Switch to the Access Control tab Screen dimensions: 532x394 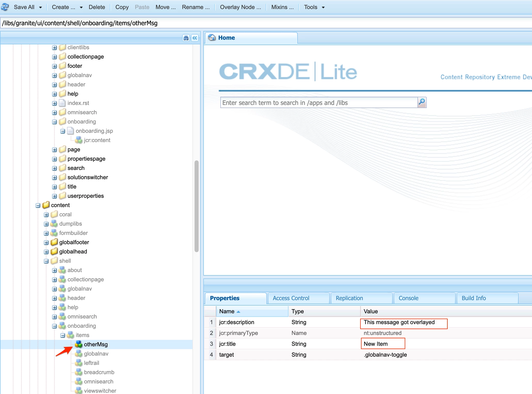click(291, 298)
